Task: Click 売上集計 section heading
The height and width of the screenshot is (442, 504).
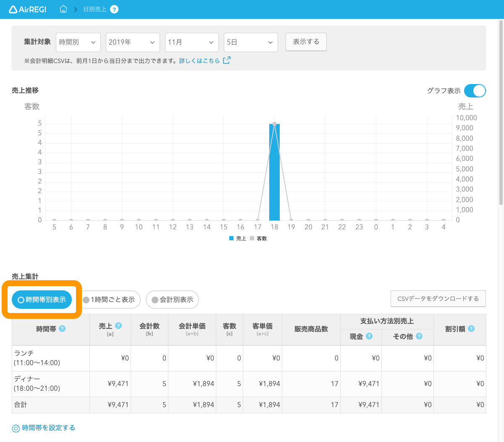Action: click(x=25, y=276)
